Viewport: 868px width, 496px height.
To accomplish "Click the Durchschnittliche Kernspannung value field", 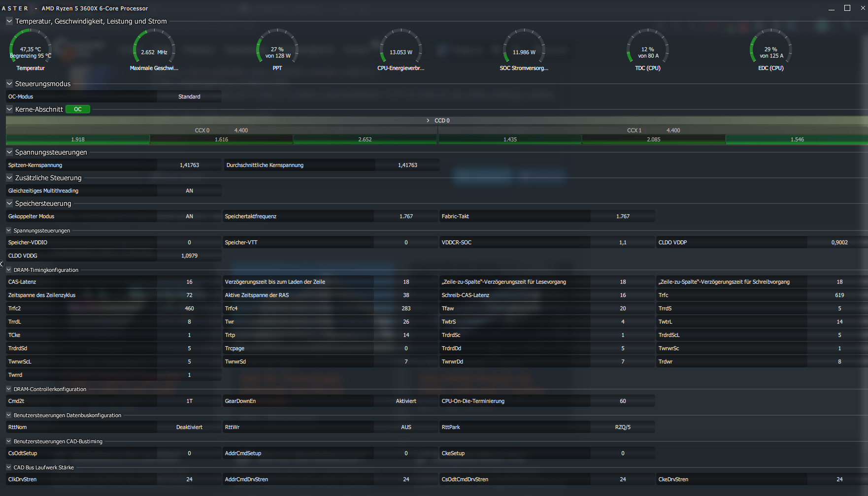I will point(407,165).
